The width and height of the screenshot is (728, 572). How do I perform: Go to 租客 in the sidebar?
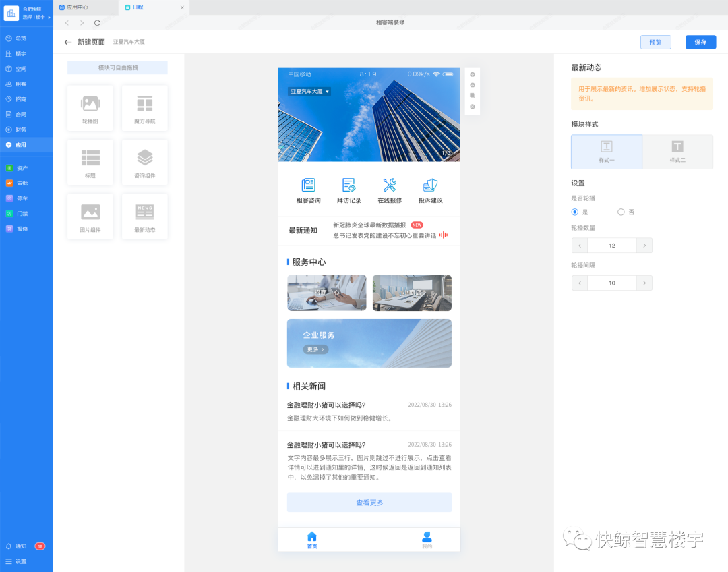(26, 84)
